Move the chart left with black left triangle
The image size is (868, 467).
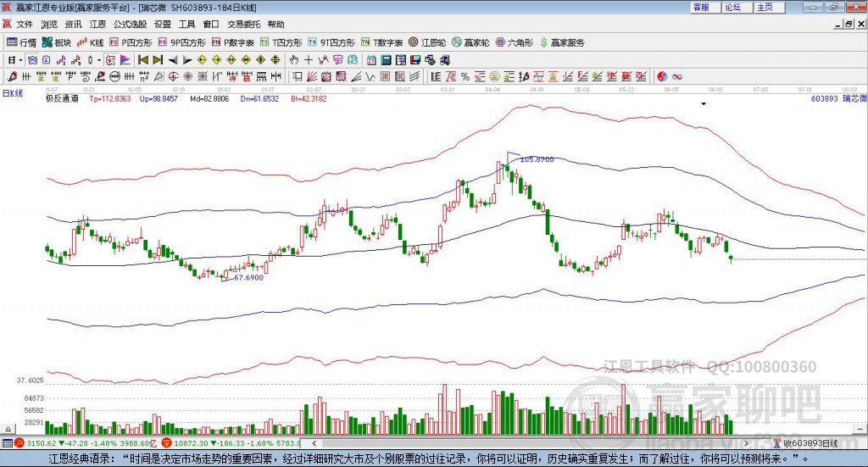pos(173,60)
